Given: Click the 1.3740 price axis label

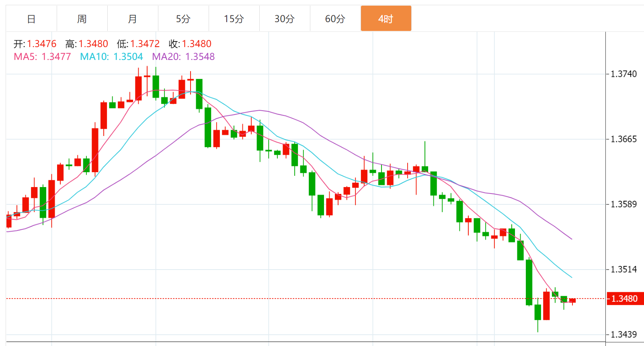Looking at the screenshot, I should (623, 74).
